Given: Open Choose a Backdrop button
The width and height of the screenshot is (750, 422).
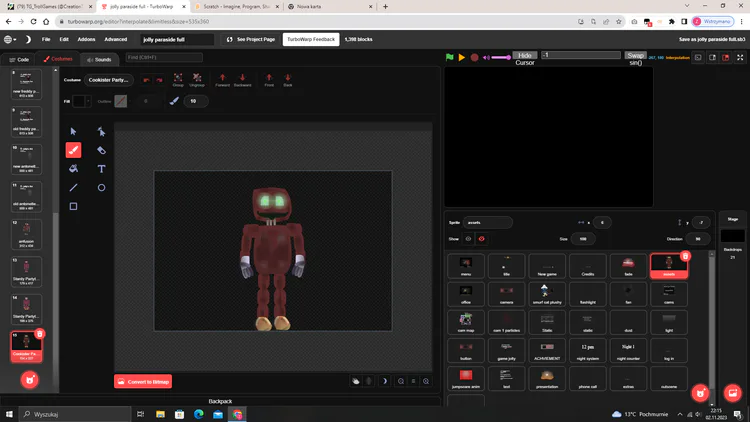Looking at the screenshot, I should (x=732, y=393).
